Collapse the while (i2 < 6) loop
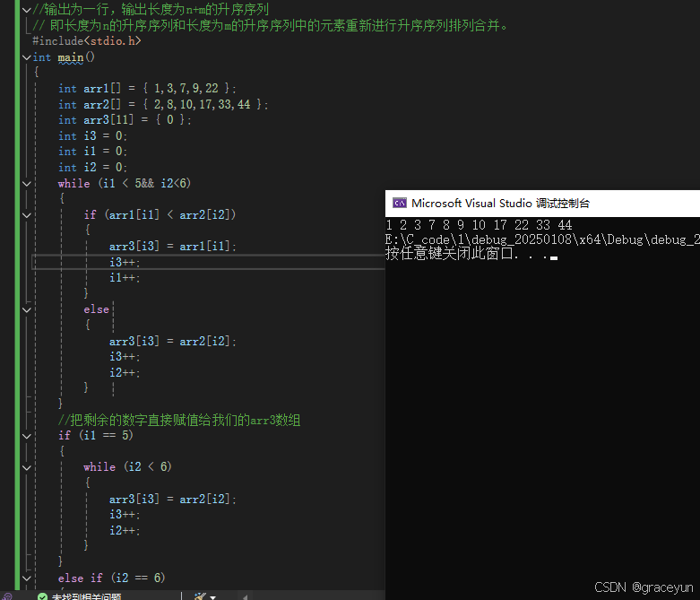This screenshot has height=600, width=700. 26,467
